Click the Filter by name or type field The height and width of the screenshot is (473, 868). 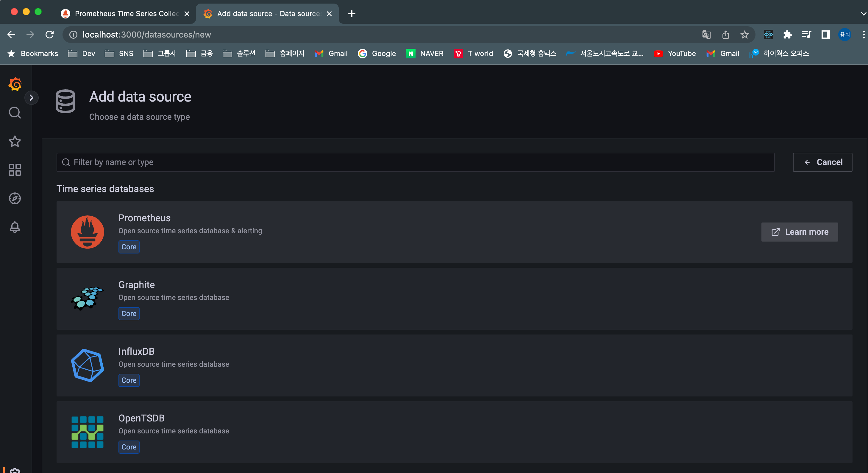(x=416, y=163)
